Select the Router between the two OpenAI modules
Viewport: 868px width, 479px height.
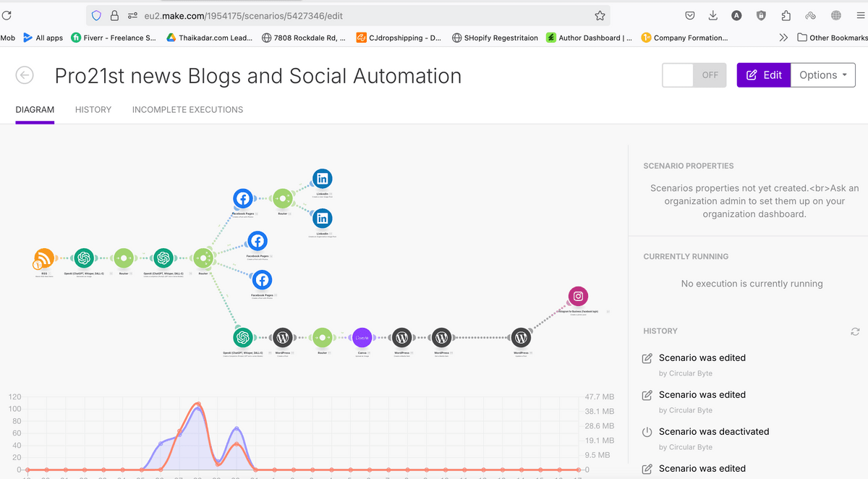pyautogui.click(x=124, y=258)
